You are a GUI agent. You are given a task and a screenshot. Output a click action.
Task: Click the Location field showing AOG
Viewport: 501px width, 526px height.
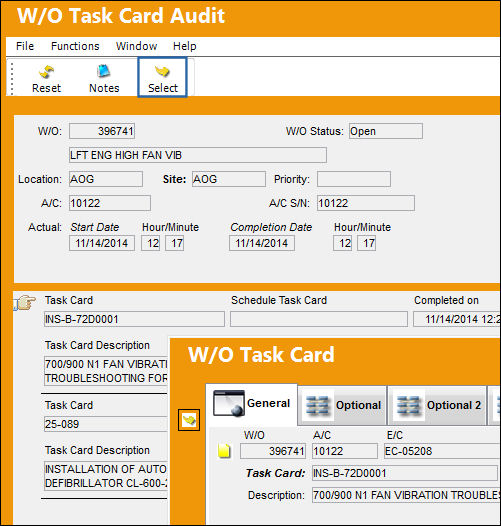tap(106, 179)
